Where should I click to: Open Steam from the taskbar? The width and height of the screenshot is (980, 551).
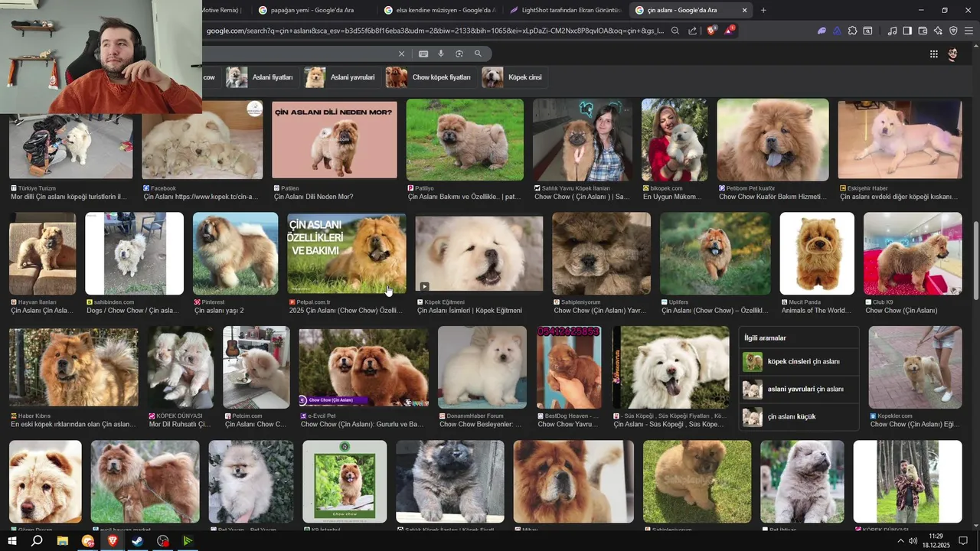[137, 541]
